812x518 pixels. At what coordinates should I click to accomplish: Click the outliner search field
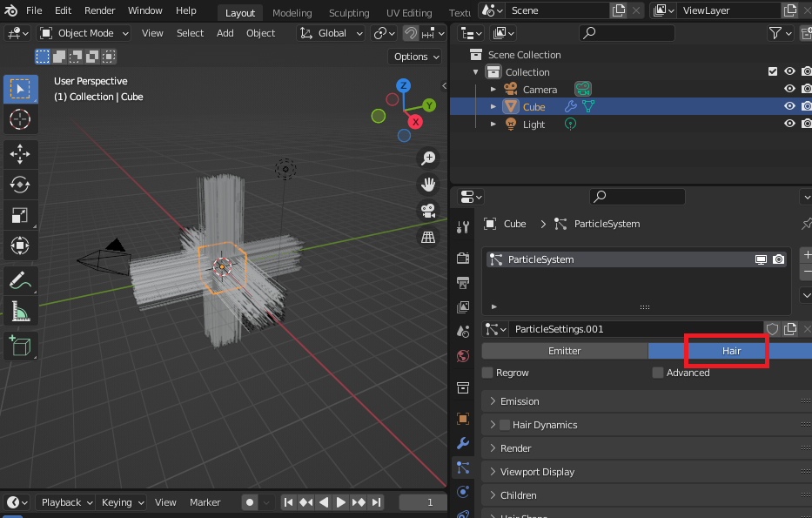point(627,33)
